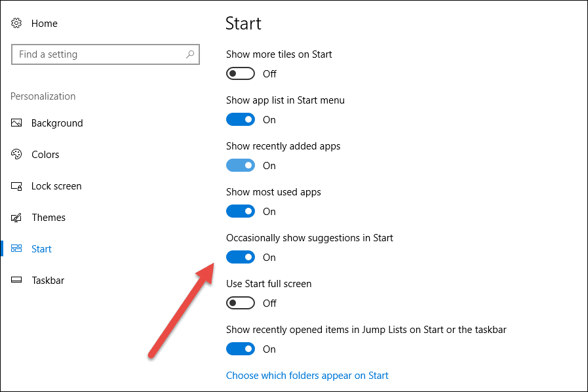Click the Lock screen icon
Viewport: 588px width, 392px height.
pos(16,186)
